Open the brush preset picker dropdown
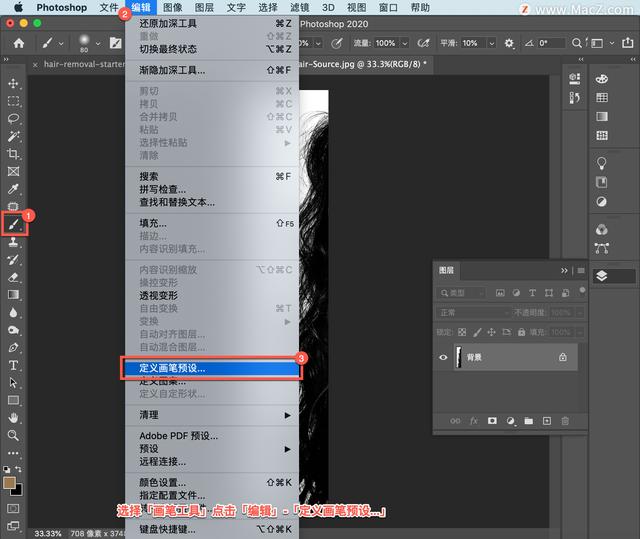The height and width of the screenshot is (539, 640). [98, 43]
